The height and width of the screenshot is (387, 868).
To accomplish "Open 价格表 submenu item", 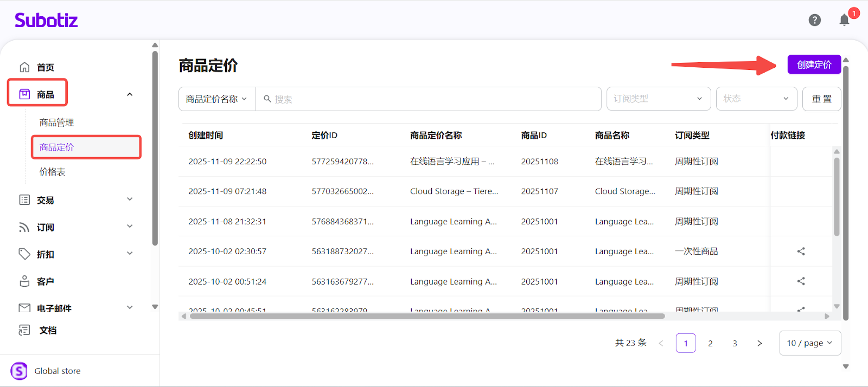I will (x=53, y=172).
